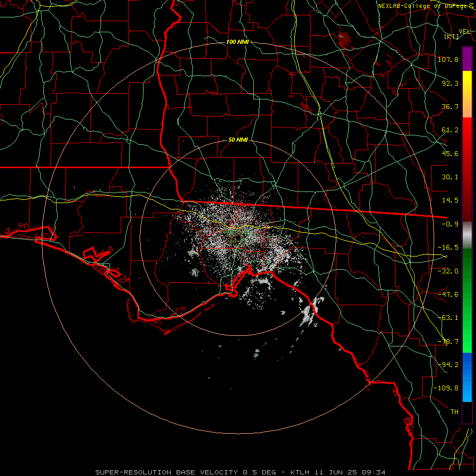This screenshot has width=476, height=476.
Task: Click the 61.2 legend value
Action: 450,130
